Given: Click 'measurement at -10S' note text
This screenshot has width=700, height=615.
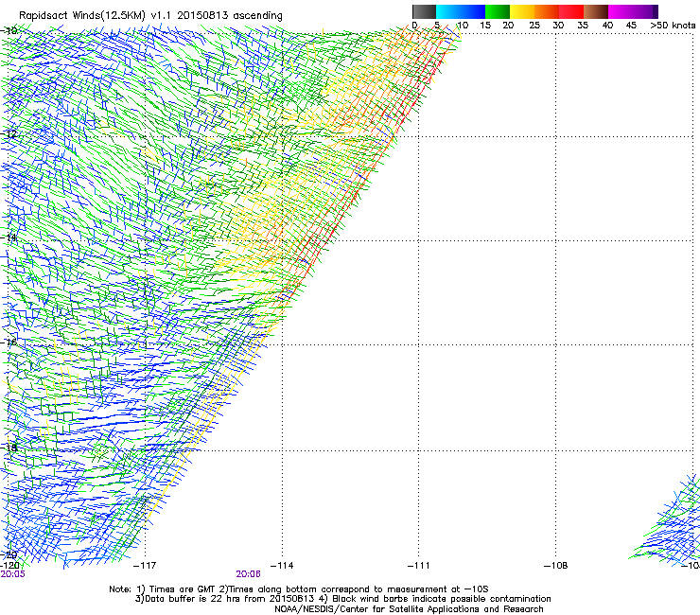Looking at the screenshot, I should click(440, 589).
